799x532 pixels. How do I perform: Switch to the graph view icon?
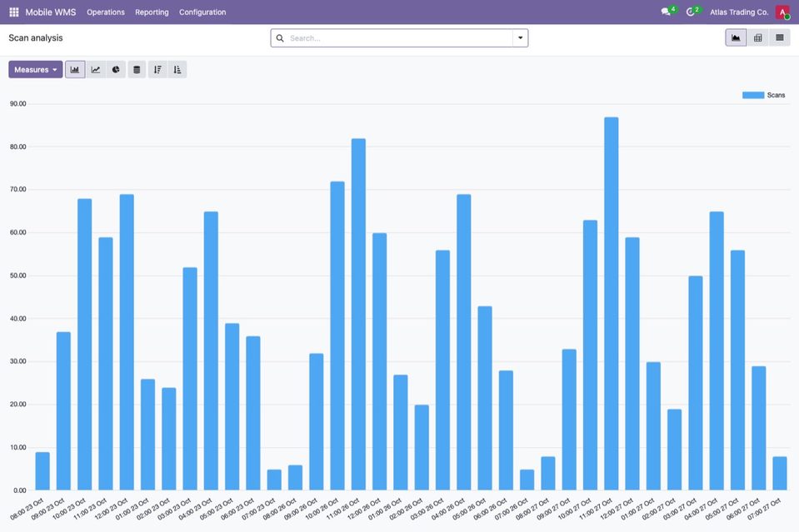(736, 37)
